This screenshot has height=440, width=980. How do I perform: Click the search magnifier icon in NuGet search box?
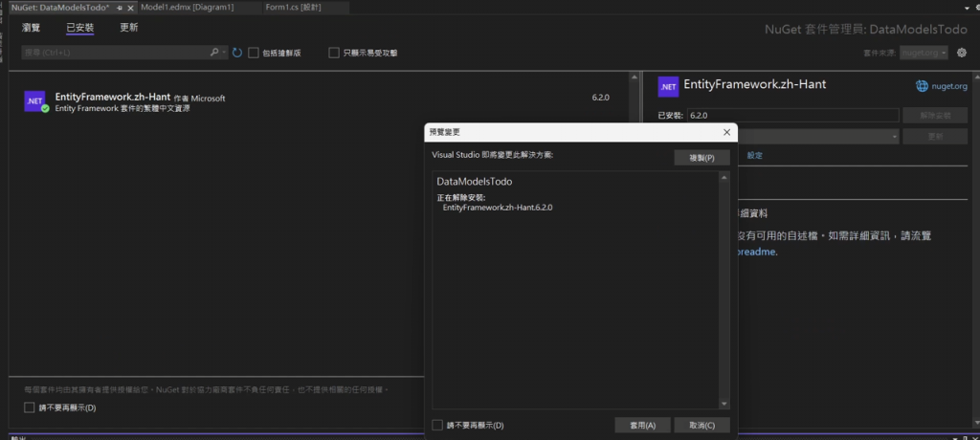[x=214, y=54]
